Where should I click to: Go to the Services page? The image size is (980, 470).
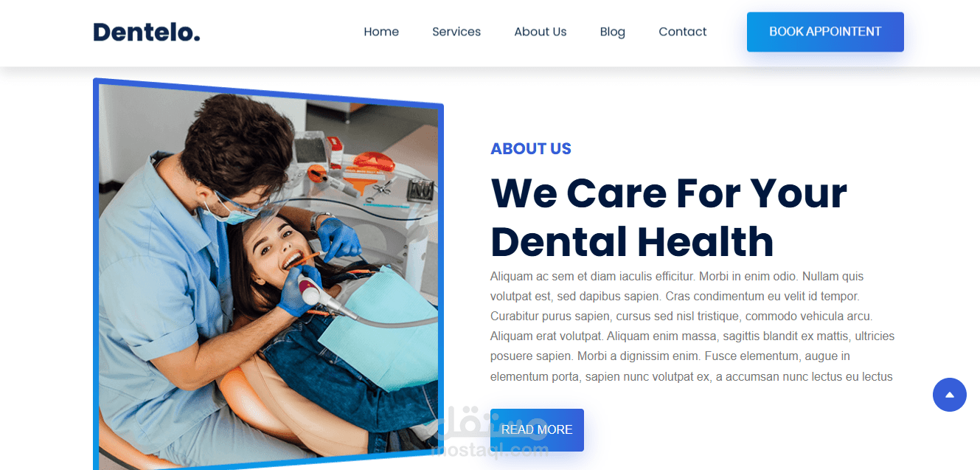coord(456,32)
